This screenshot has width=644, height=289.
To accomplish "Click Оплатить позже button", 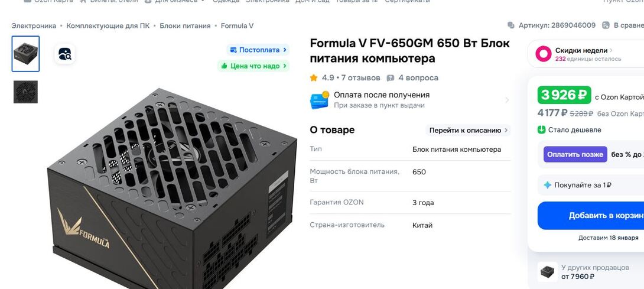I will (575, 154).
